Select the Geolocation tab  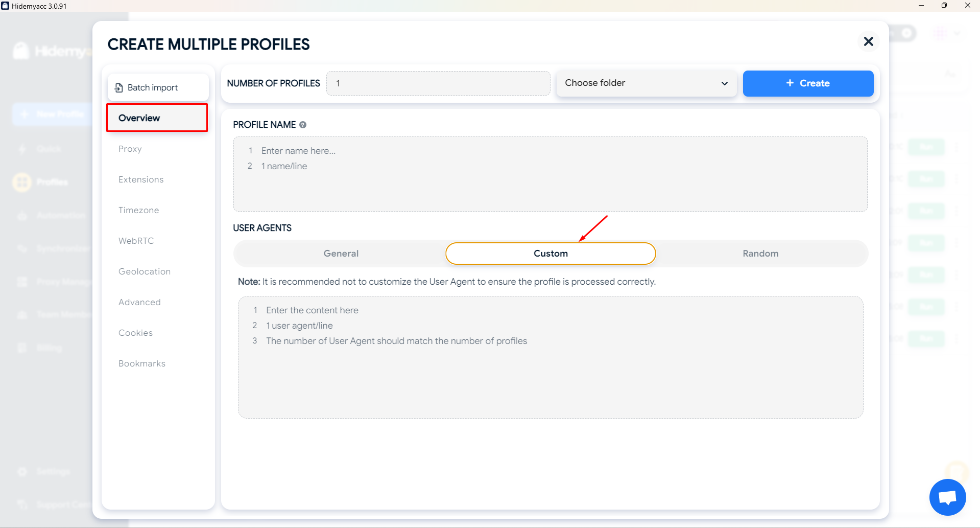[x=145, y=271]
